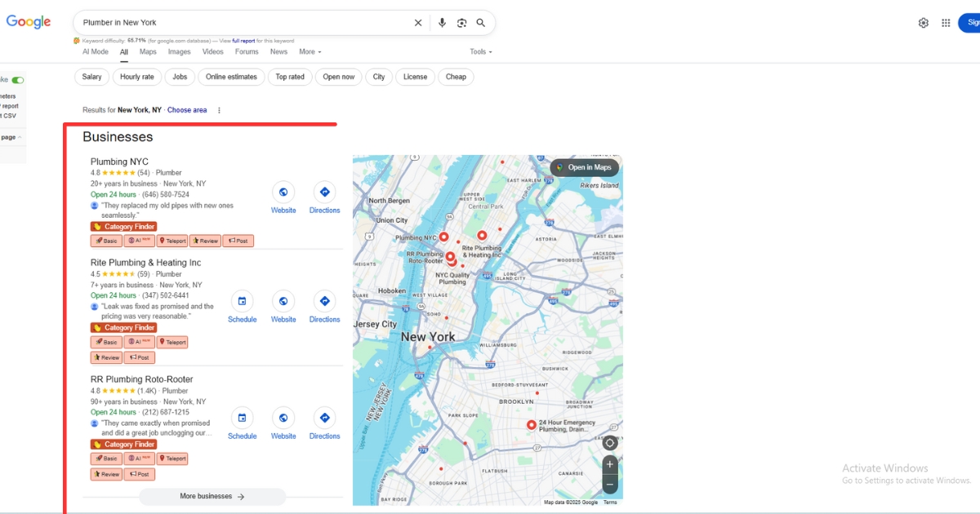Screen dimensions: 980x514
Task: Click the magnifying glass search icon
Action: coord(481,23)
